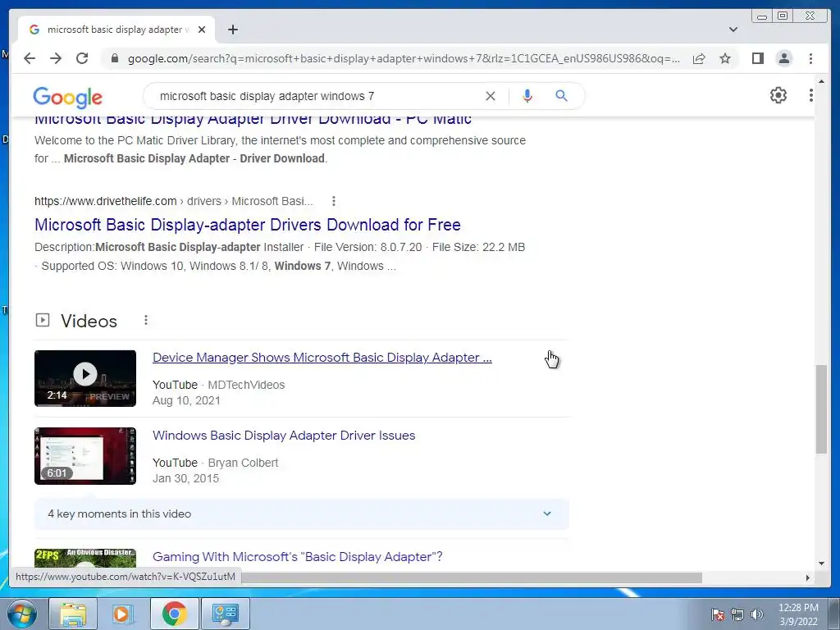Open Google quick settings gear
This screenshot has width=840, height=630.
(x=778, y=95)
